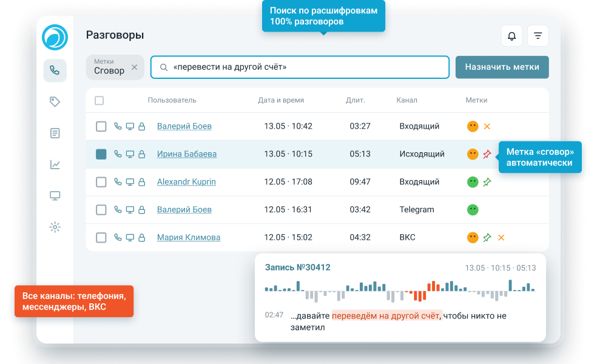Open the filter options icon
The width and height of the screenshot is (597, 364).
(x=538, y=36)
